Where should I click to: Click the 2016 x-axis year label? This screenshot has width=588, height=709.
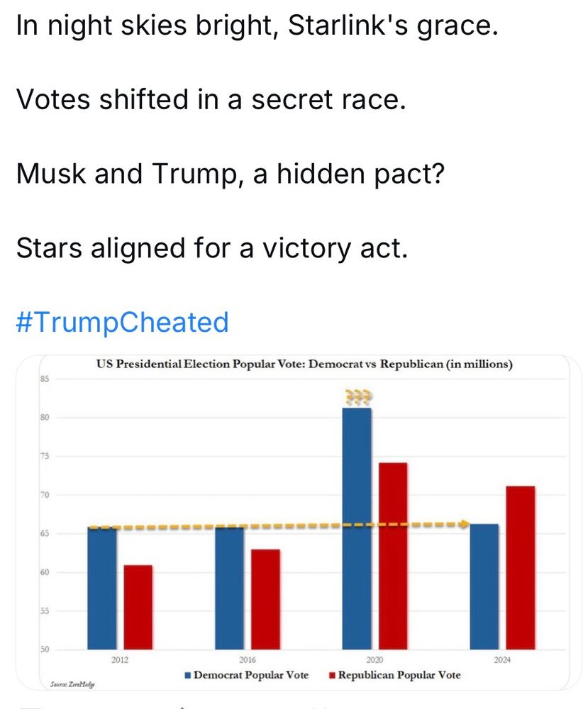point(248,660)
